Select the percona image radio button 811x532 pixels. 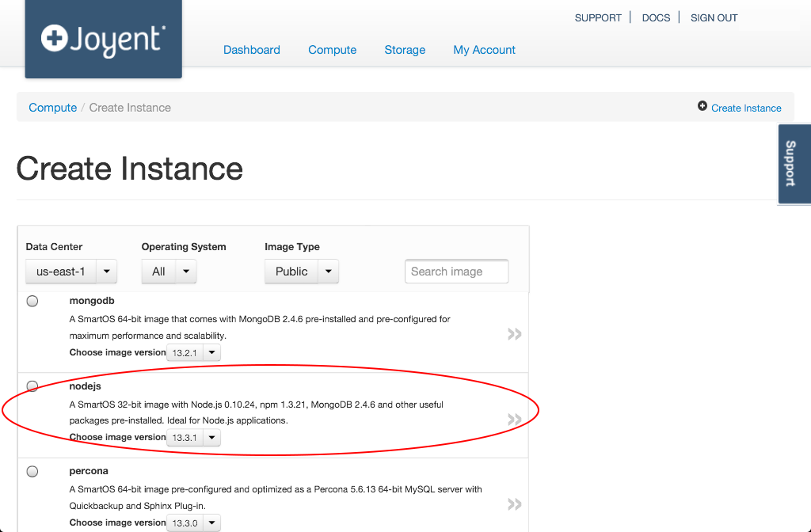pos(32,470)
